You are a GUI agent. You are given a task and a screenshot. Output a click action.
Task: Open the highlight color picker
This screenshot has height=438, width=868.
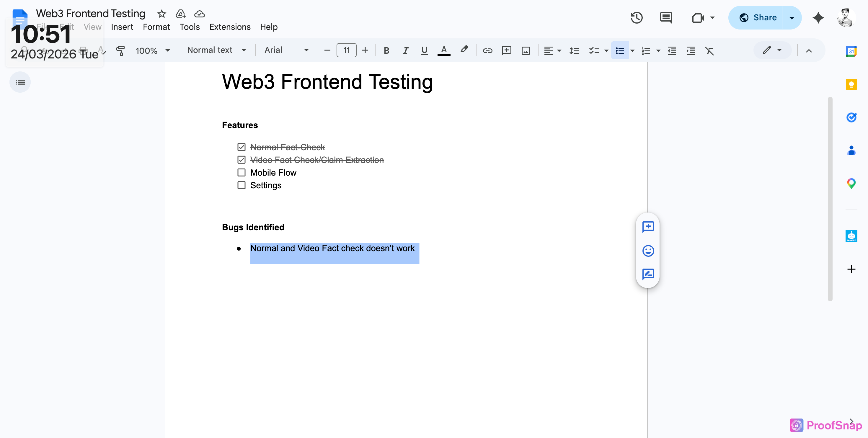pyautogui.click(x=464, y=50)
